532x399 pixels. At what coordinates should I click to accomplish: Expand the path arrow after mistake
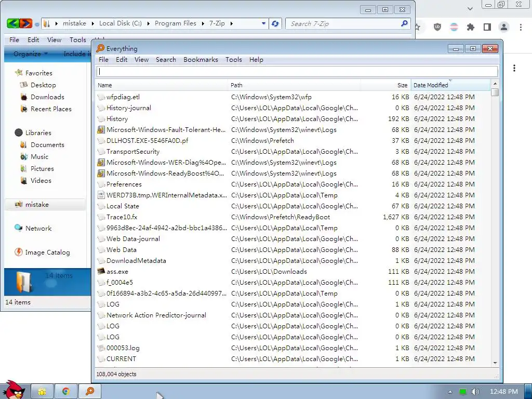point(92,23)
